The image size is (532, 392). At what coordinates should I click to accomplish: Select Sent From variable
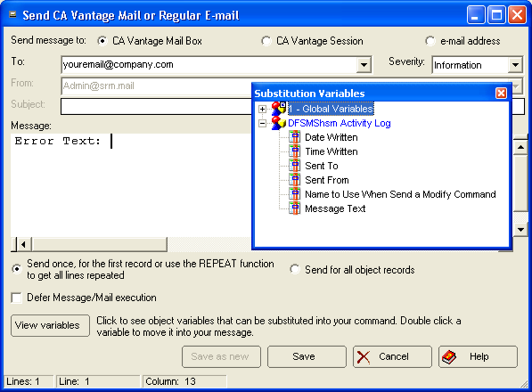327,180
